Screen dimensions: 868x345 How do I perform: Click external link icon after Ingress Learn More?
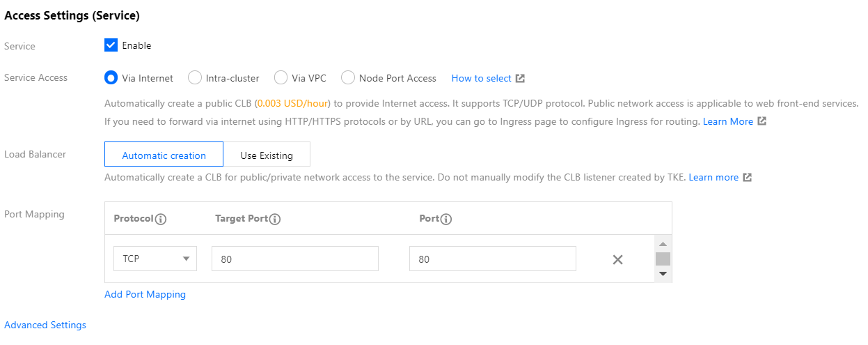(762, 121)
